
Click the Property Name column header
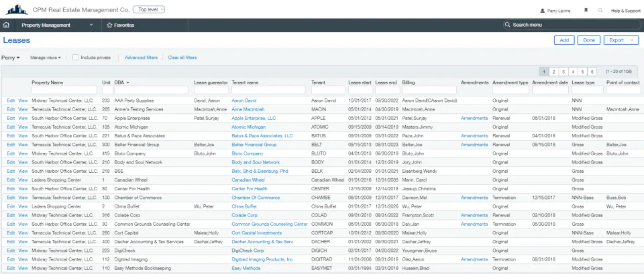pyautogui.click(x=47, y=83)
